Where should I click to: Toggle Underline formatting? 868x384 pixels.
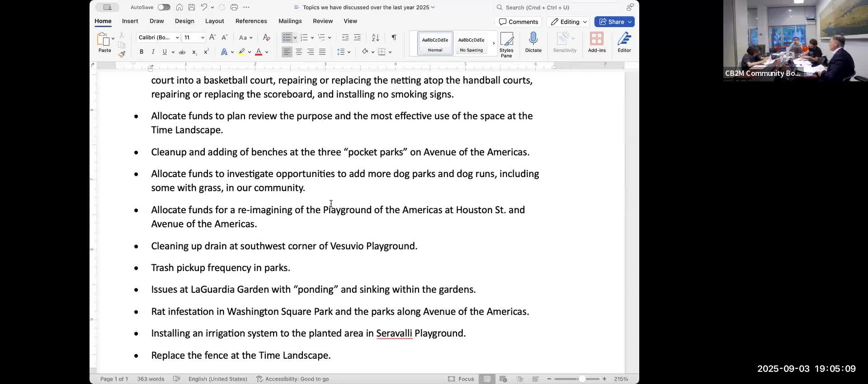coord(165,52)
